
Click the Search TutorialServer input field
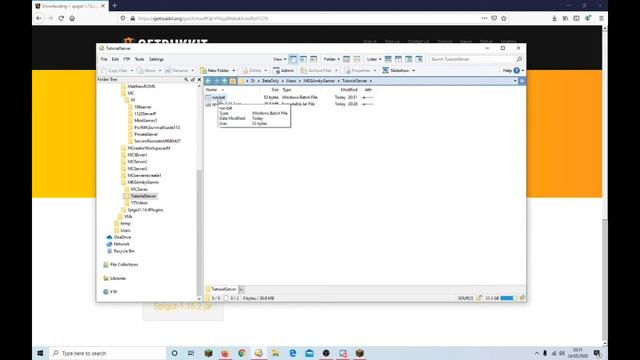click(x=473, y=59)
